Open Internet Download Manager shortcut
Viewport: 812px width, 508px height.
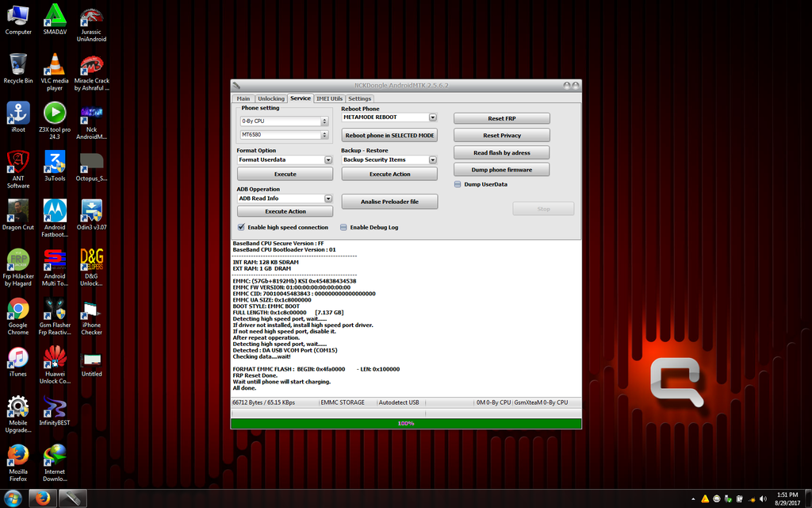click(x=55, y=463)
